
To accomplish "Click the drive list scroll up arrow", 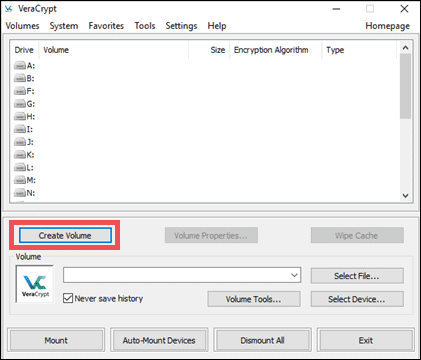I will pos(405,48).
